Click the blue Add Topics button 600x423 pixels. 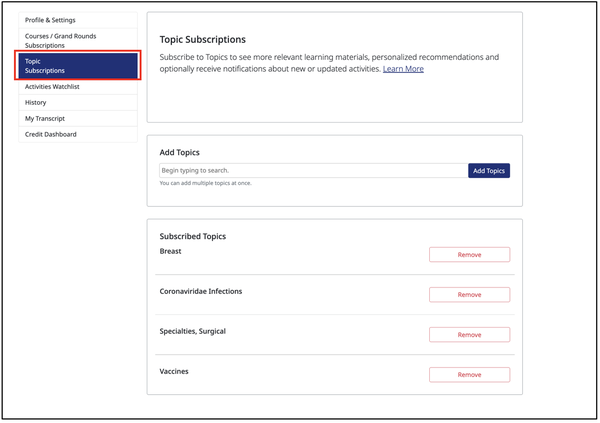[489, 171]
